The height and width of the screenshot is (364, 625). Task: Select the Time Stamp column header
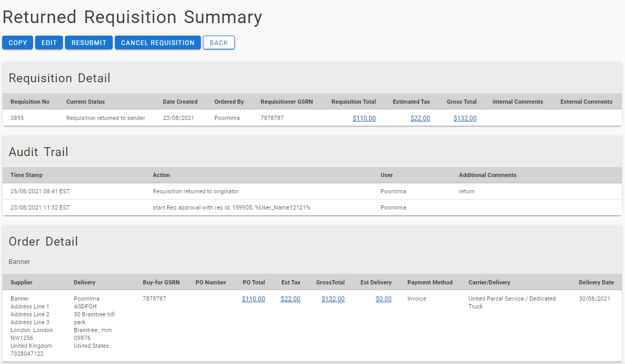[x=26, y=175]
